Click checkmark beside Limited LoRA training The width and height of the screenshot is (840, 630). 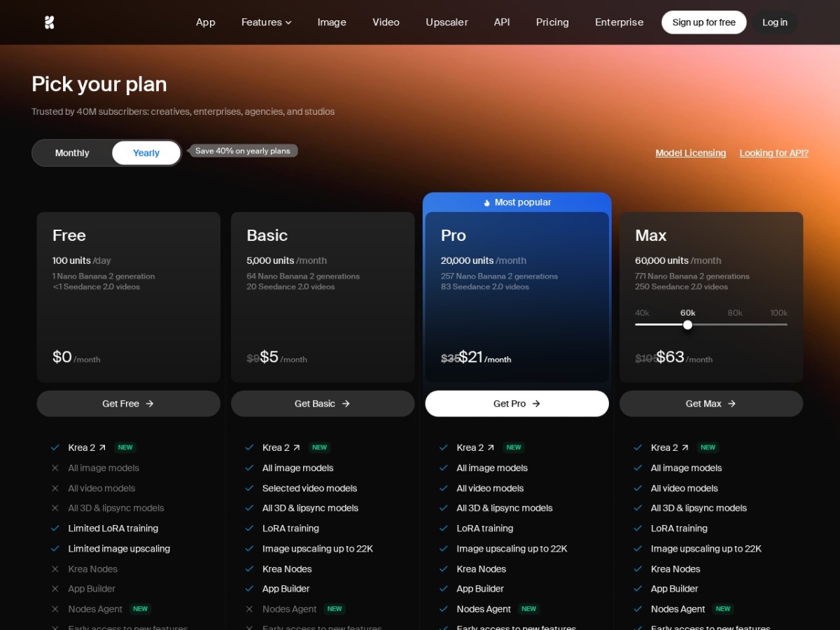click(55, 528)
